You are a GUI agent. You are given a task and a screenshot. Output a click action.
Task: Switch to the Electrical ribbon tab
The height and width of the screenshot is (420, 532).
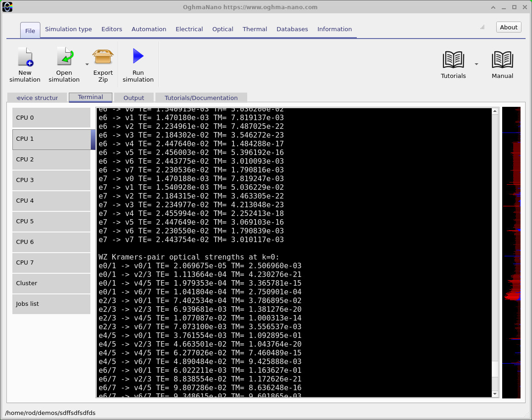(189, 29)
